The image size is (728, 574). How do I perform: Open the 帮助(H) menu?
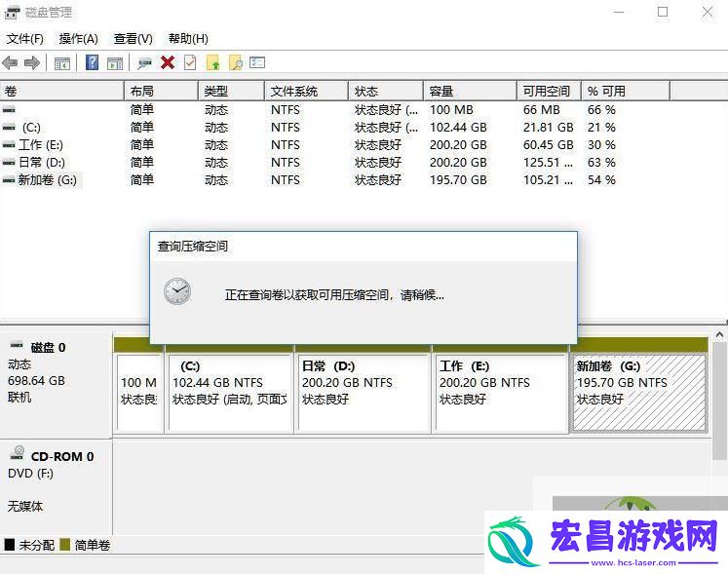(188, 39)
